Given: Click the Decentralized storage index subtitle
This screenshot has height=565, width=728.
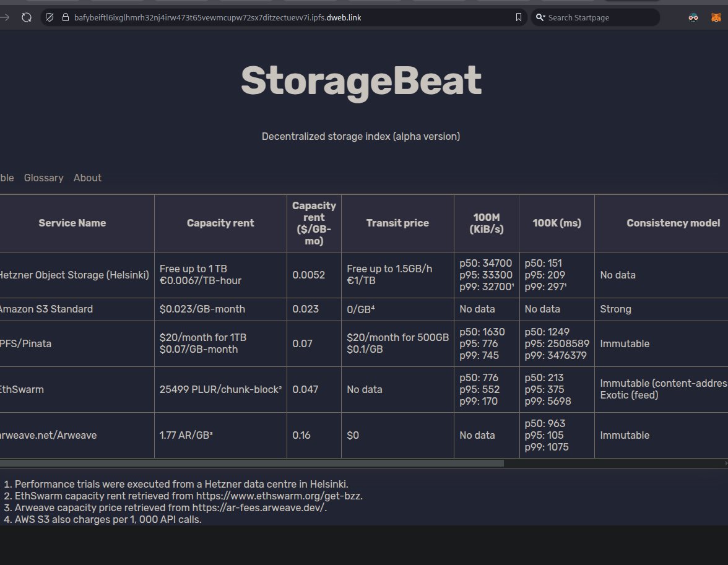Looking at the screenshot, I should coord(361,137).
